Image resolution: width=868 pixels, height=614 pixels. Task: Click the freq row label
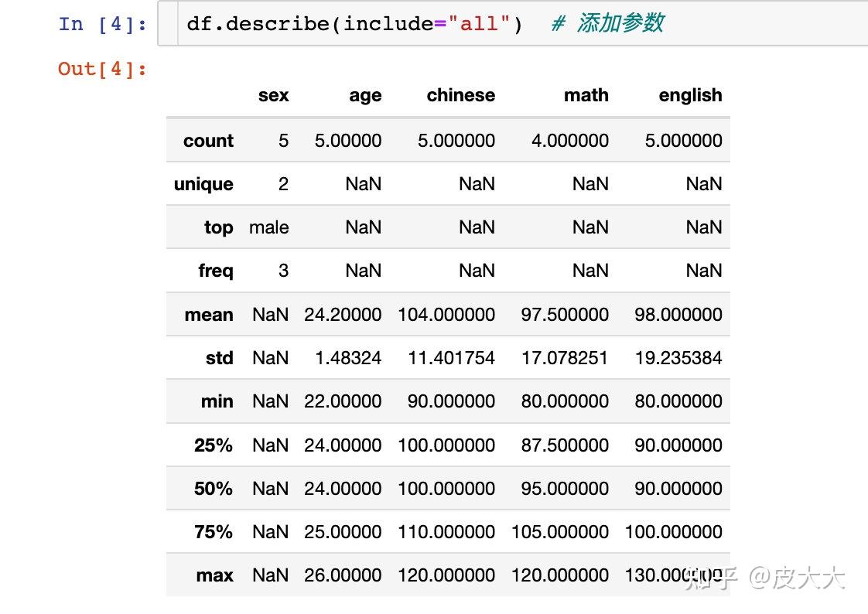(x=216, y=270)
